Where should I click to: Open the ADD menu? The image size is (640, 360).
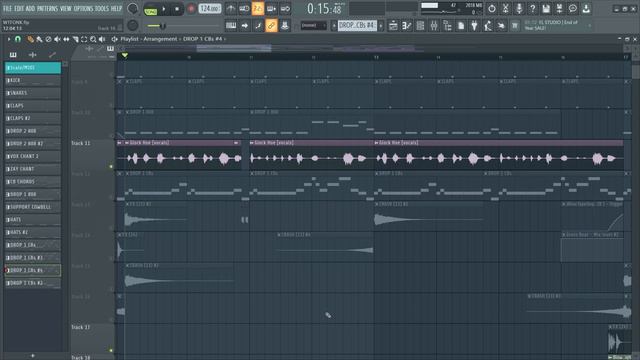point(31,8)
